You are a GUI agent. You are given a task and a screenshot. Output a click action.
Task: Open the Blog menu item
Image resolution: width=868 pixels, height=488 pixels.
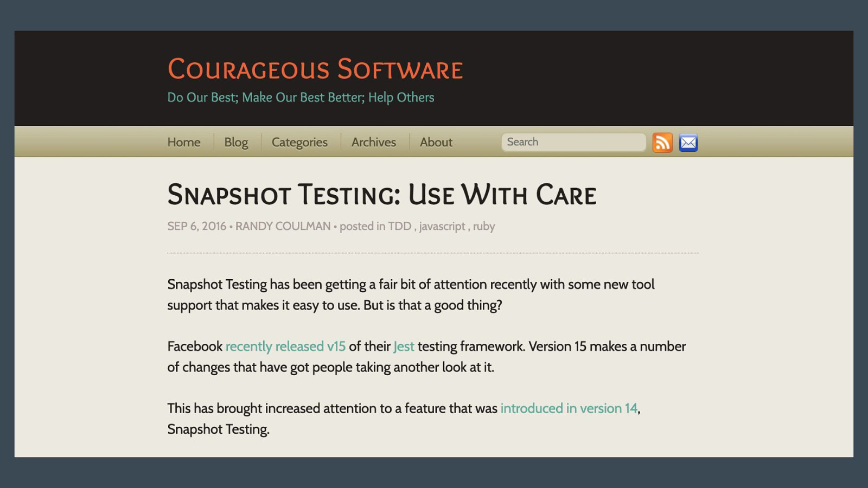[x=236, y=142]
